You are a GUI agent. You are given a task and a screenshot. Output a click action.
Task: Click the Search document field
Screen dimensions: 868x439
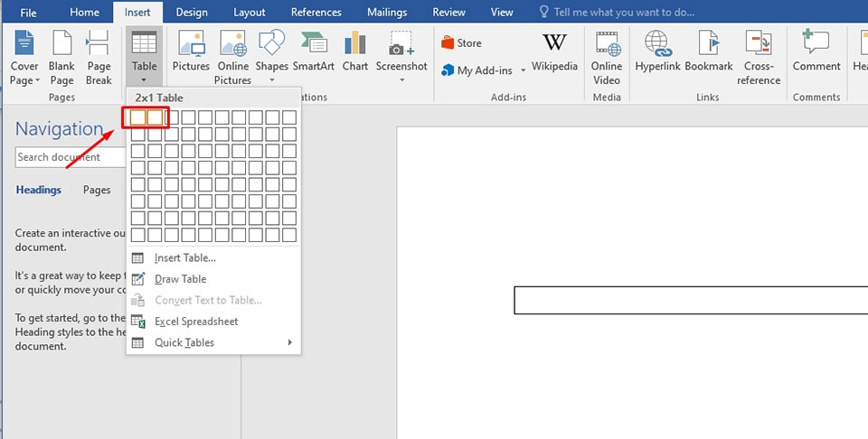(71, 157)
